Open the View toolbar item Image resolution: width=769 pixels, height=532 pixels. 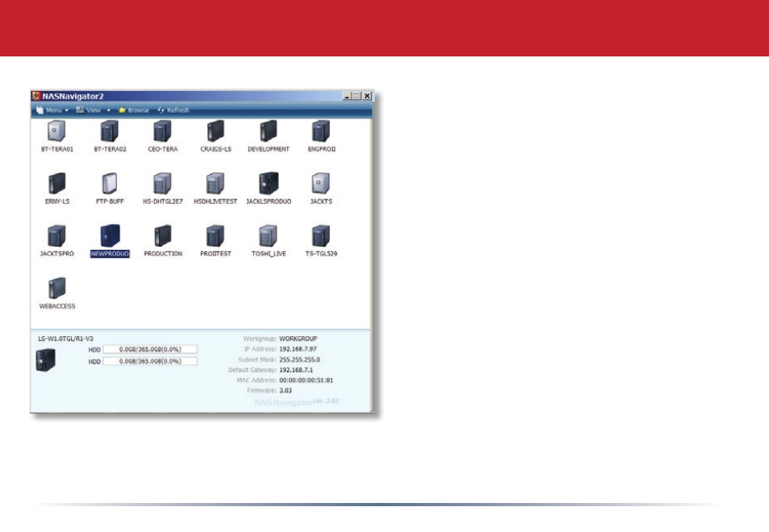click(94, 110)
